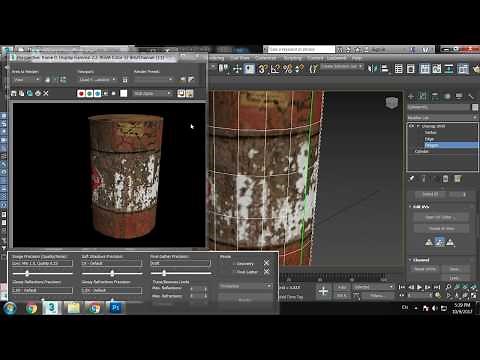Viewport: 480px width, 360px height.
Task: Click Configure Modifier Sets icon
Action: coord(458,179)
